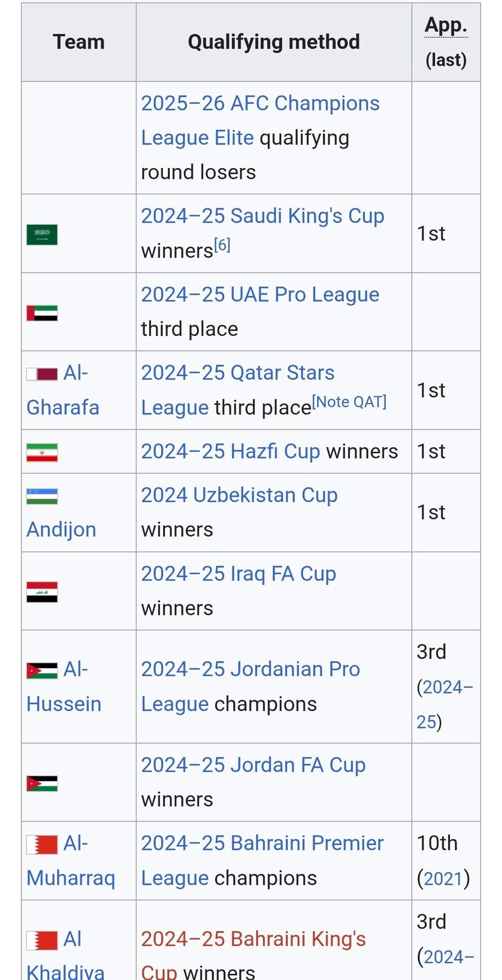Click the Qatar flag beside Al-Gharafa
Viewport: 502px width, 980px height.
tap(42, 374)
